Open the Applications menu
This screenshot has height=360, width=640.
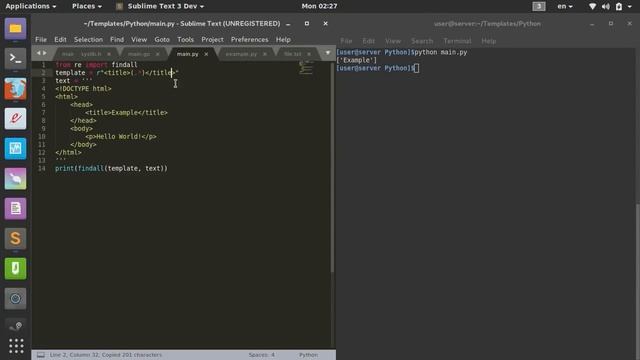point(31,6)
